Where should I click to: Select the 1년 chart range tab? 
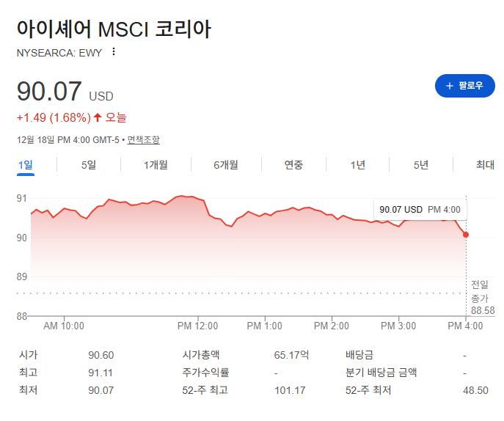click(x=357, y=165)
